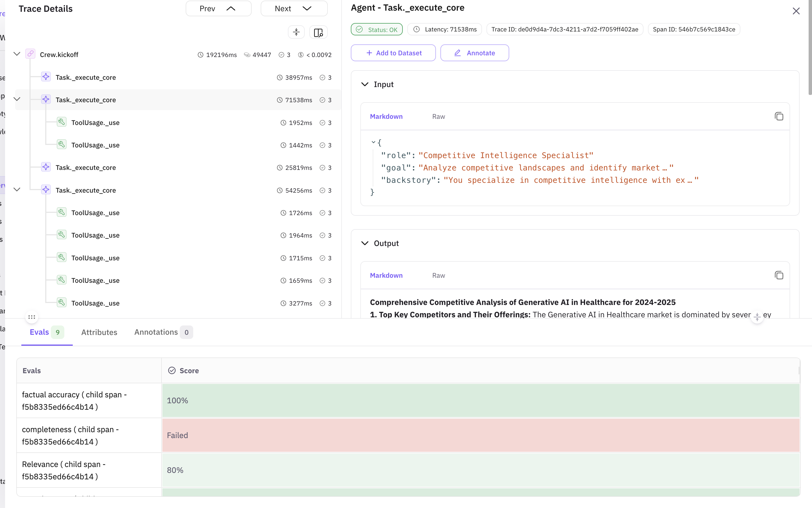Click the Annotate button

[474, 53]
